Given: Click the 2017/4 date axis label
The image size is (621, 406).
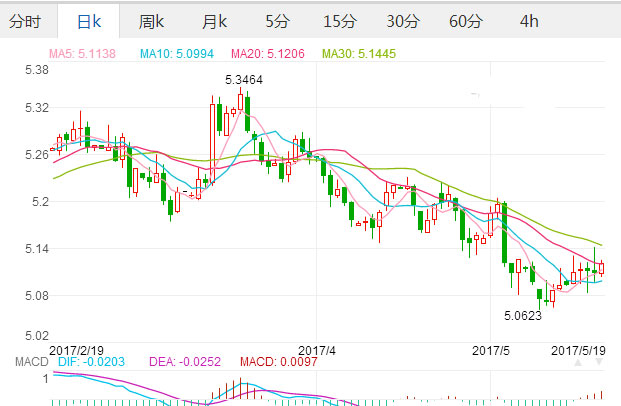Looking at the screenshot, I should pos(317,351).
